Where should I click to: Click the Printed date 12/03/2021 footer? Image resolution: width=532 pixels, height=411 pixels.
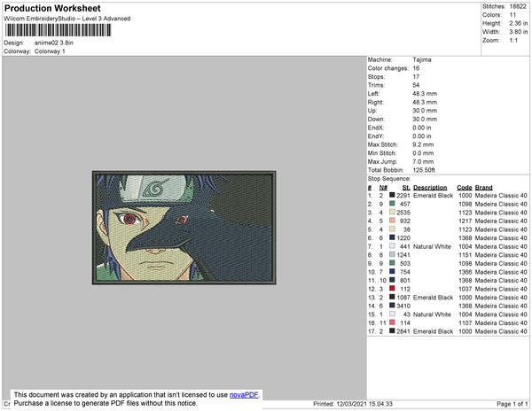click(x=353, y=404)
